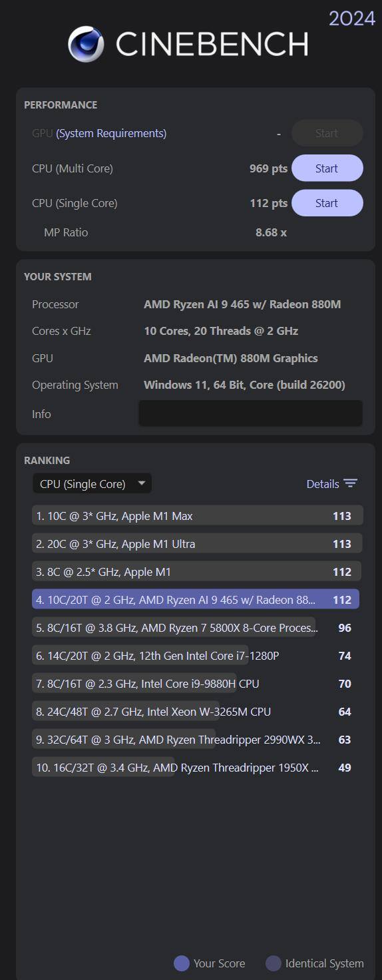Start the CPU (Single Core) benchmark
The height and width of the screenshot is (980, 382).
327,203
